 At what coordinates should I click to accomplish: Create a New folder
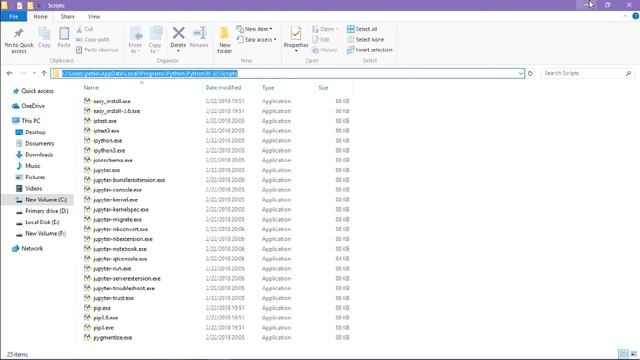224,40
